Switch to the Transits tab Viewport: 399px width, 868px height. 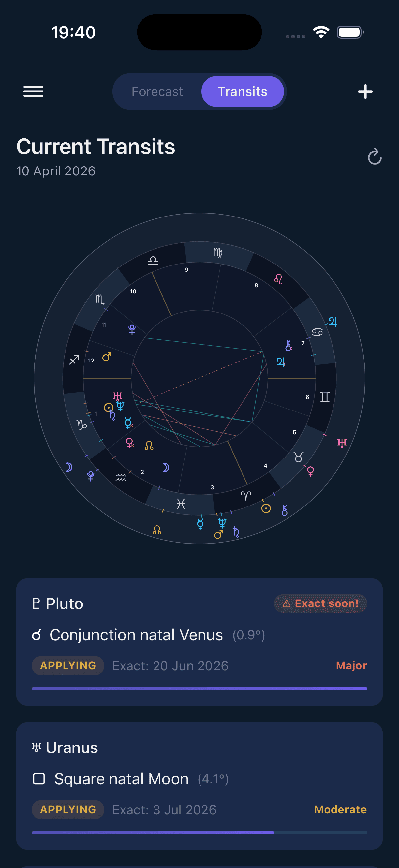click(243, 91)
